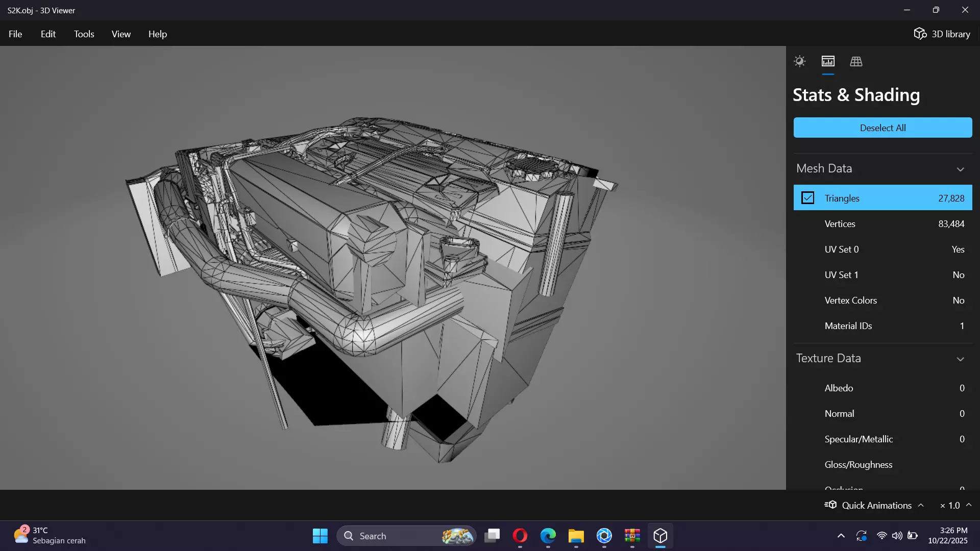Show hidden system tray icons
980x551 pixels.
tap(841, 536)
